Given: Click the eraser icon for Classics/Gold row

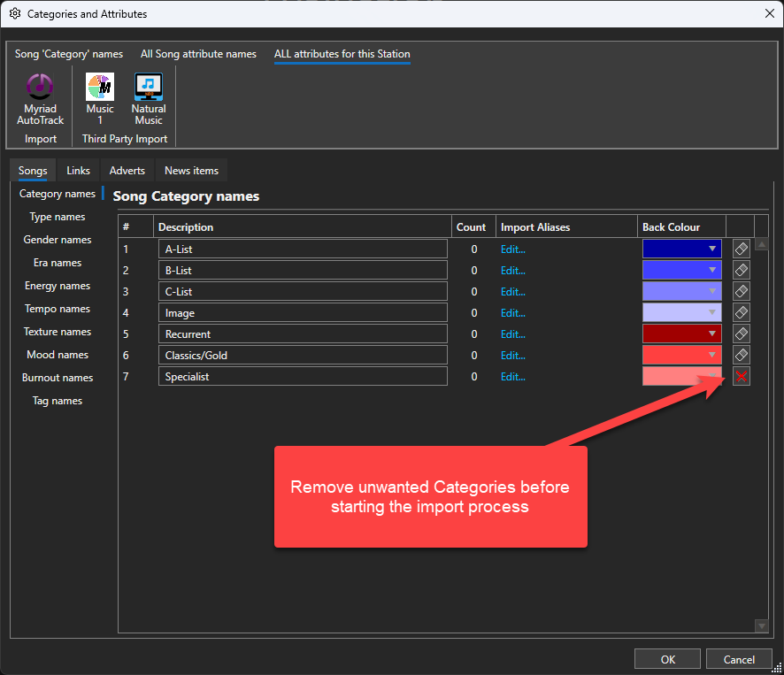Looking at the screenshot, I should click(x=742, y=356).
